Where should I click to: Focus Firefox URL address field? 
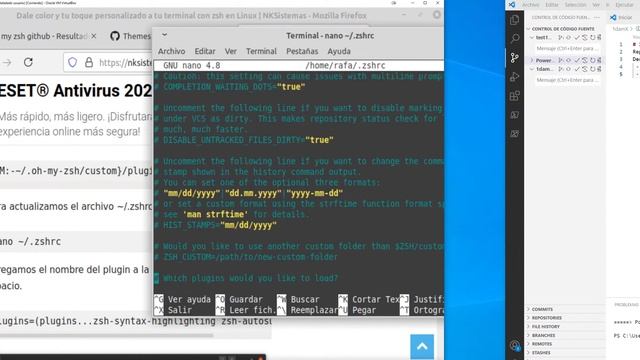pyautogui.click(x=124, y=62)
